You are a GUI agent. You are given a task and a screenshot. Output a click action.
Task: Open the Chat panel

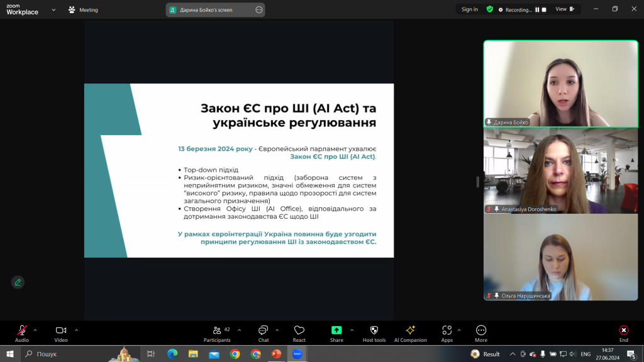(x=264, y=334)
